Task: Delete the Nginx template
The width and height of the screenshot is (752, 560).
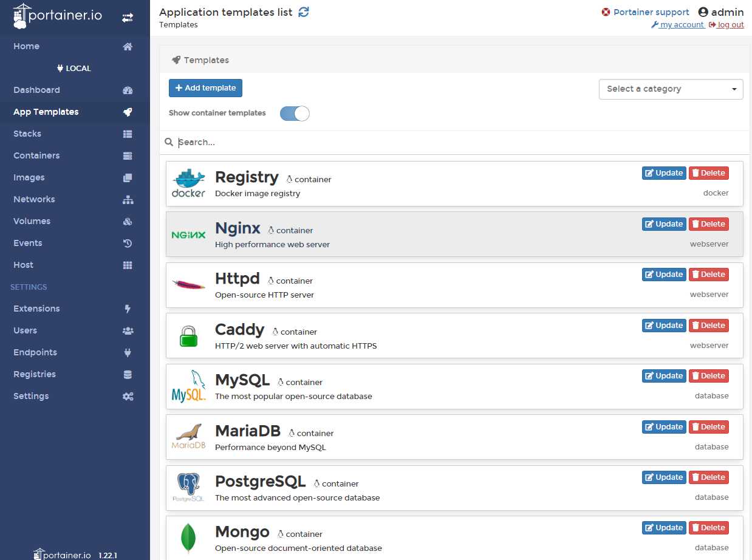Action: coord(708,224)
